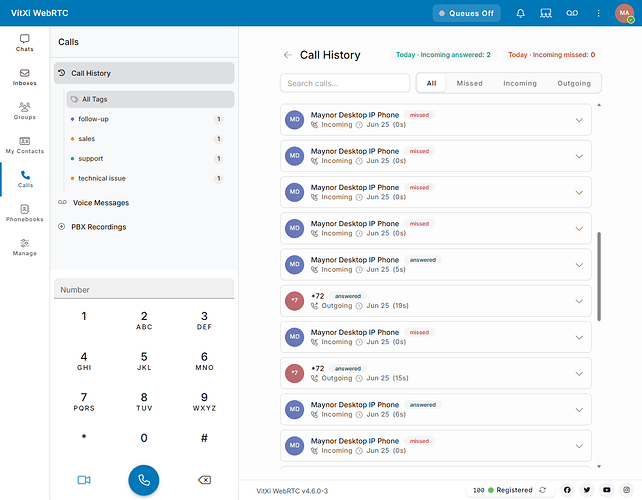Open the Facebook icon in the footer

tap(567, 490)
